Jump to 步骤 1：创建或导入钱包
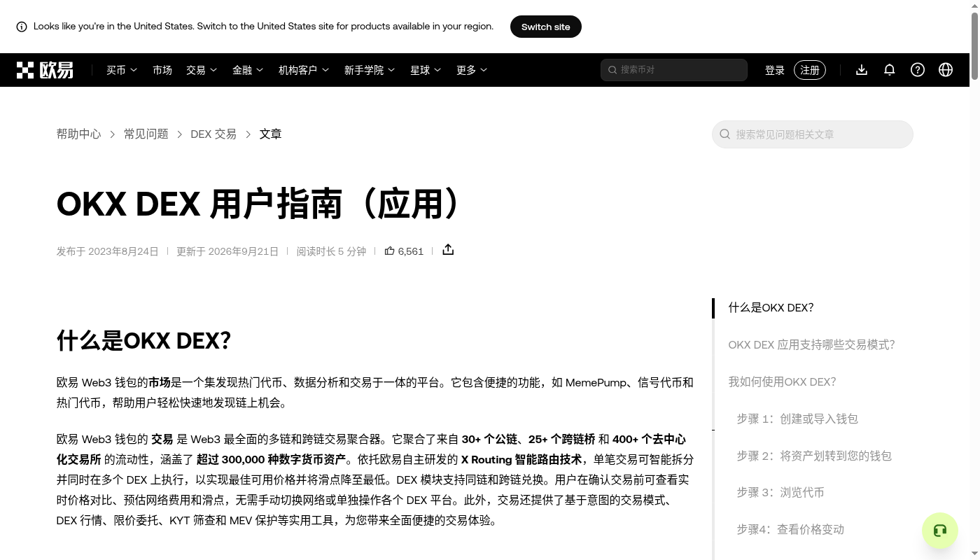 797,419
